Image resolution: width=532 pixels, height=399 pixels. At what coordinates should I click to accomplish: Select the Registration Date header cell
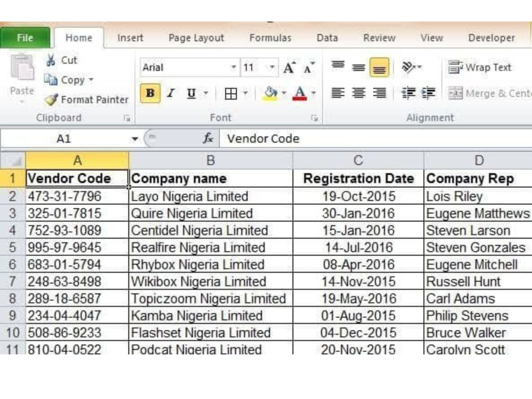358,178
